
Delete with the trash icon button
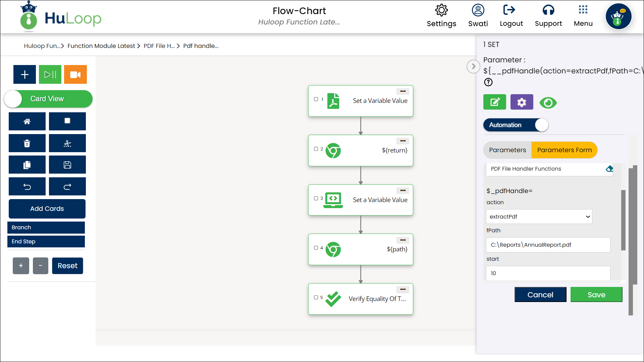27,143
